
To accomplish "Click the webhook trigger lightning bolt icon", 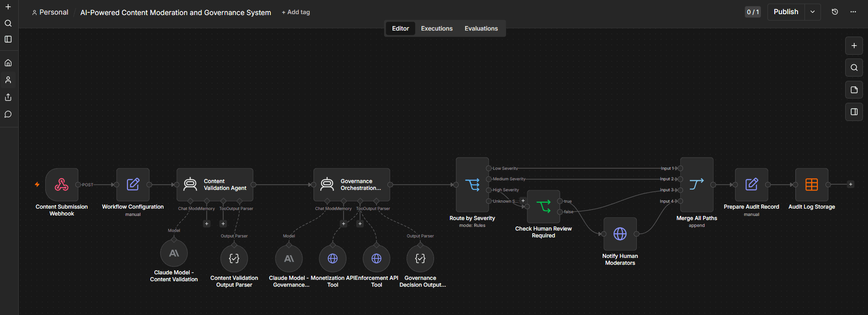I will [x=37, y=184].
